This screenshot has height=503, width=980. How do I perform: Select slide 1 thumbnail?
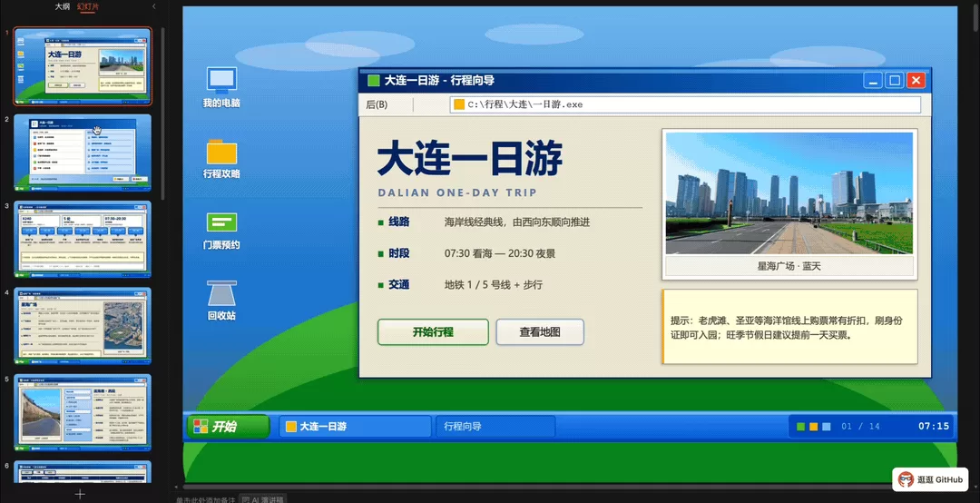click(83, 65)
